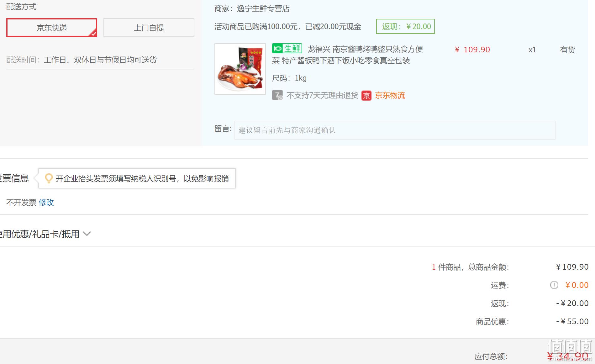
Task: Click the lightbulb tip icon in invoice notice
Action: pos(49,178)
